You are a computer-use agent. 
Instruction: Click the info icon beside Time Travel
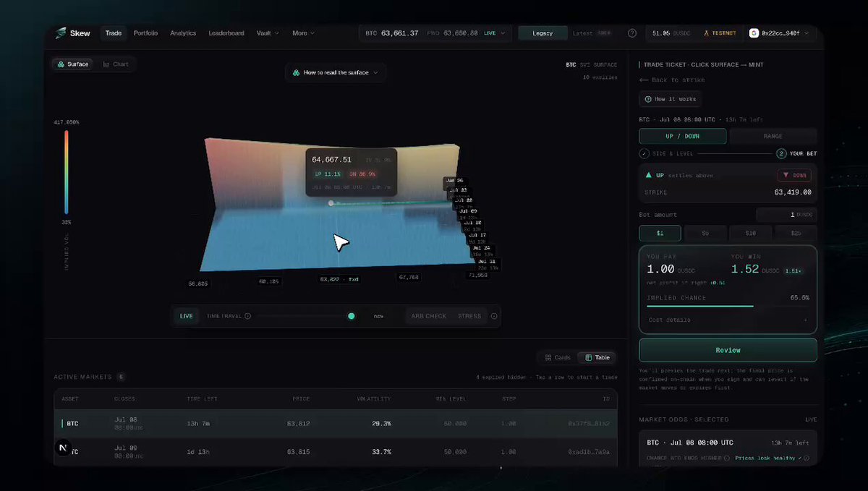click(247, 316)
